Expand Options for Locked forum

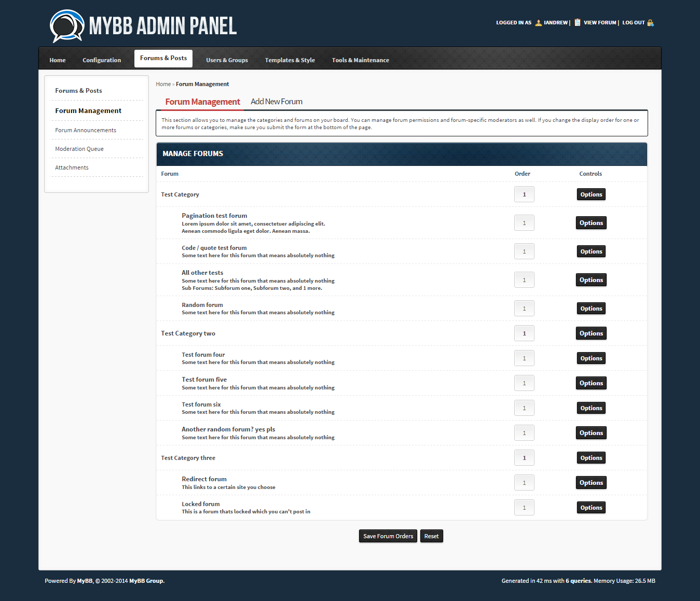click(x=591, y=508)
